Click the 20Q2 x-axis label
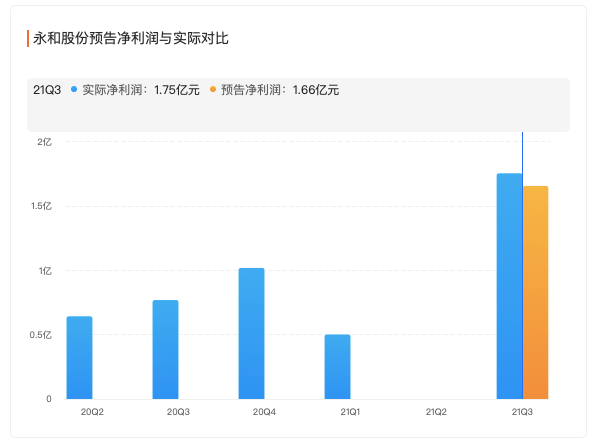Viewport: 596px width, 448px height. 92,412
